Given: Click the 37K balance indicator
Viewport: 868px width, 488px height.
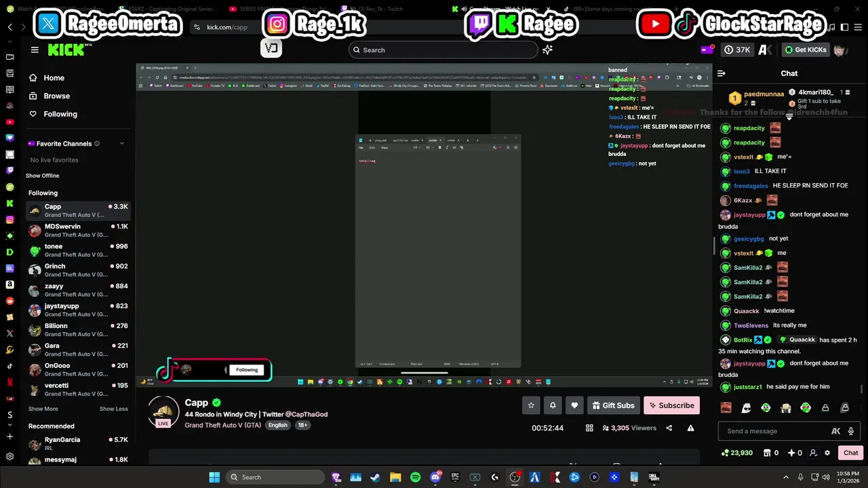Looking at the screenshot, I should click(x=737, y=49).
